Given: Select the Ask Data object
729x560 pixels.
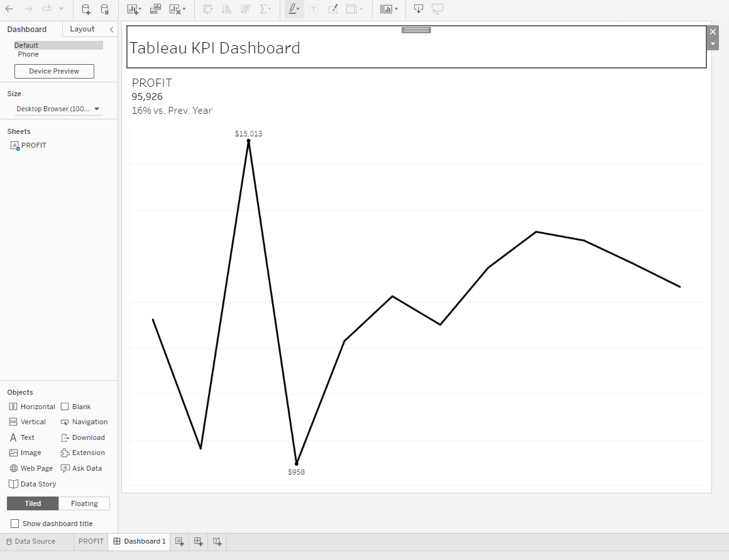Looking at the screenshot, I should pos(81,468).
